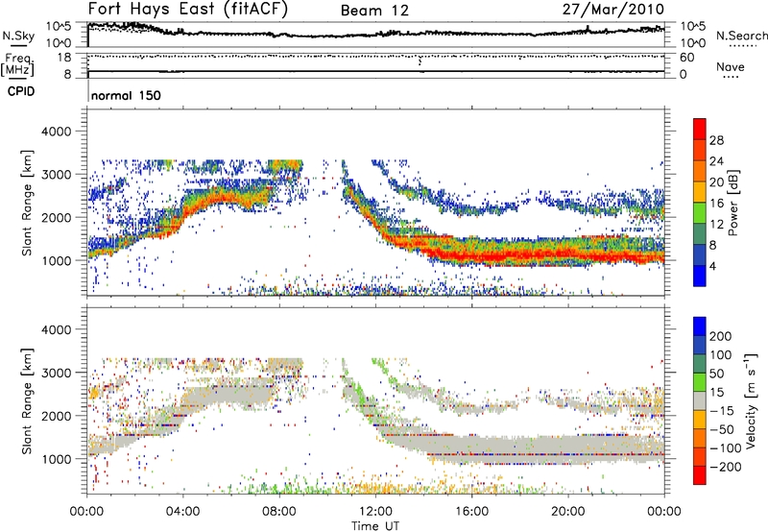The height and width of the screenshot is (532, 768).
Task: Click the 'Time UT' axis title
Action: point(375,525)
